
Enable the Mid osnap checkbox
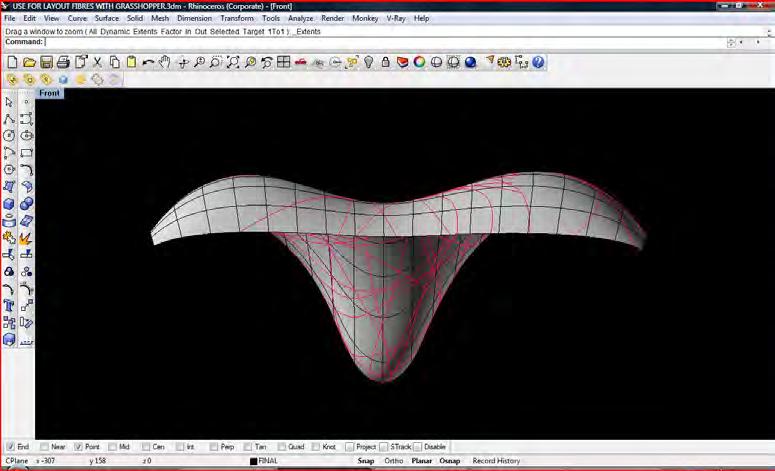pyautogui.click(x=112, y=447)
